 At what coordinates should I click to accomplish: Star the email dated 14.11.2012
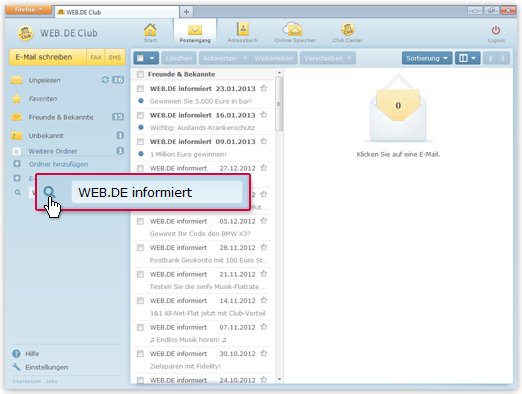[x=264, y=300]
